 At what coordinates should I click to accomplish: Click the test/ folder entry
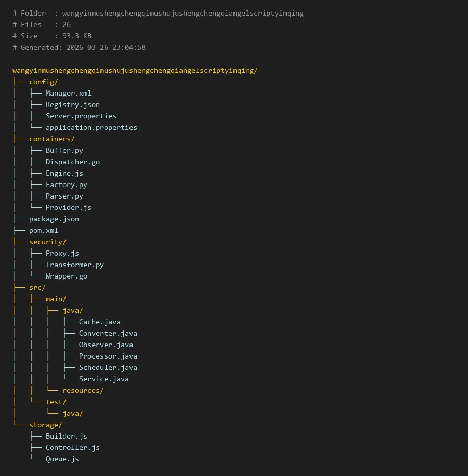click(56, 402)
